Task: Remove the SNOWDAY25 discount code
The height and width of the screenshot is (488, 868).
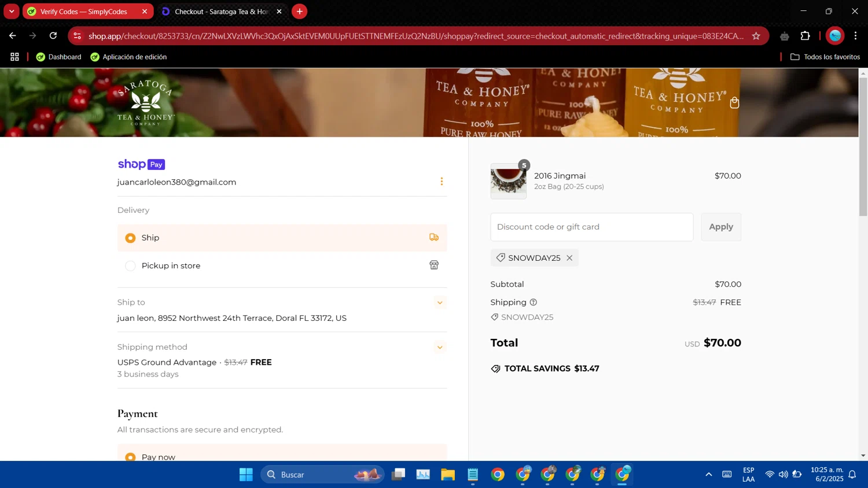Action: (x=569, y=258)
